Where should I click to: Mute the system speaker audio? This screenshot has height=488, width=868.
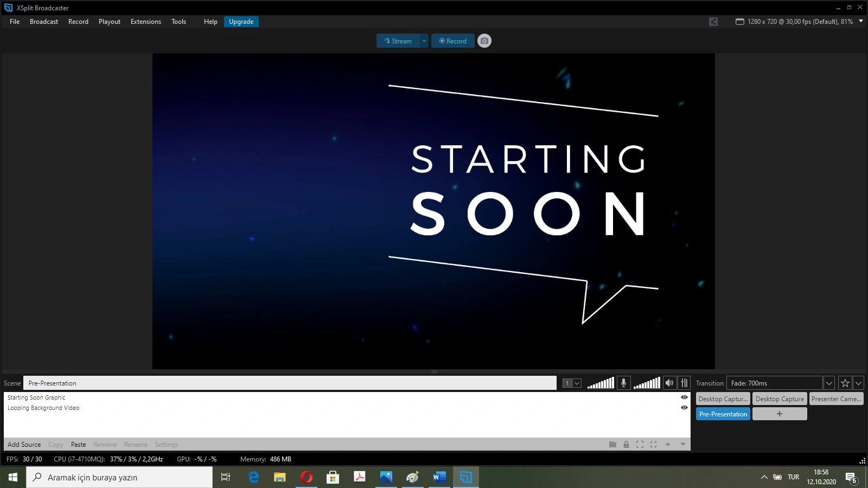[x=669, y=383]
